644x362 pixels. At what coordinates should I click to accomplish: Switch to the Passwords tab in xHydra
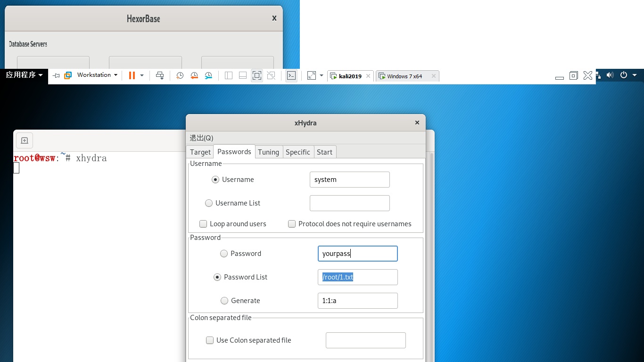234,151
